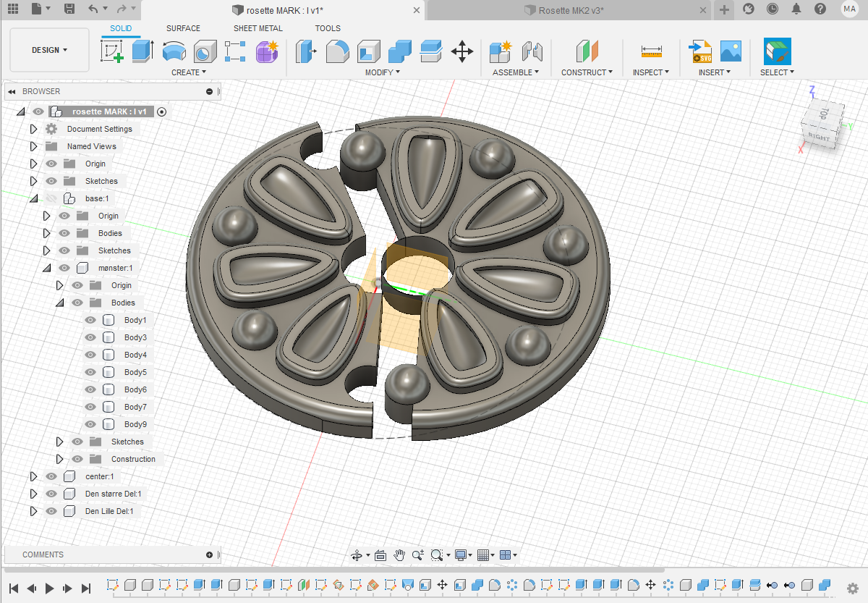The height and width of the screenshot is (603, 868).
Task: Click the Select tool icon
Action: pos(778,51)
